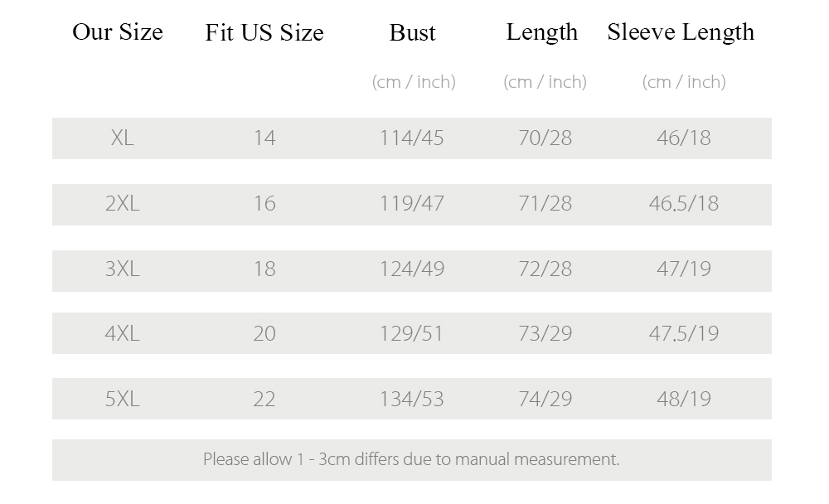Click the Our Size column header
This screenshot has width=829, height=504.
(118, 32)
